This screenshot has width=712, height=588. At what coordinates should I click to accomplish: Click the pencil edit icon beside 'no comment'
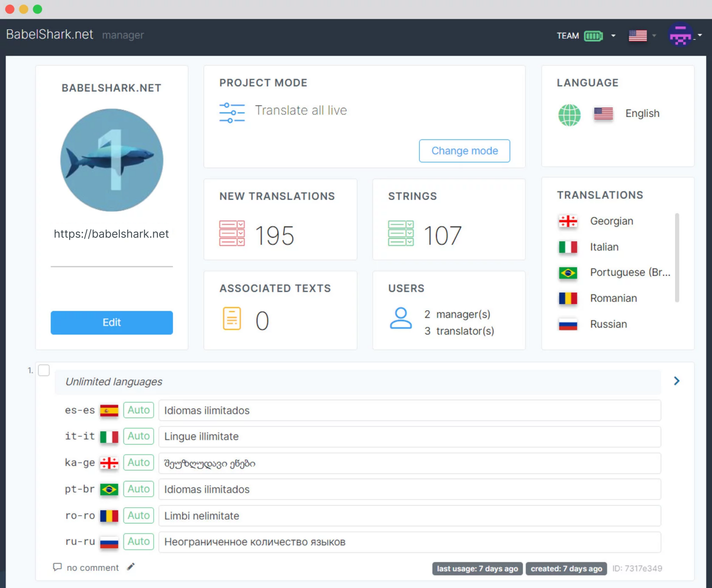click(x=131, y=566)
